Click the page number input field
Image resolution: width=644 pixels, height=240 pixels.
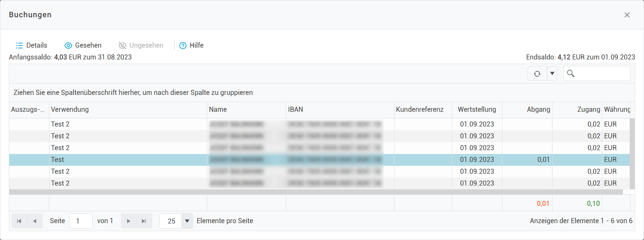[80, 221]
